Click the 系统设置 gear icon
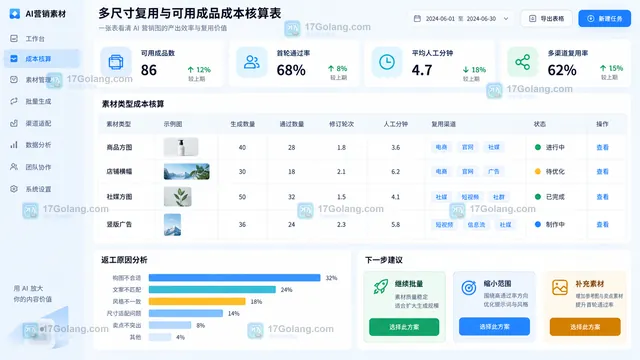 coord(14,189)
